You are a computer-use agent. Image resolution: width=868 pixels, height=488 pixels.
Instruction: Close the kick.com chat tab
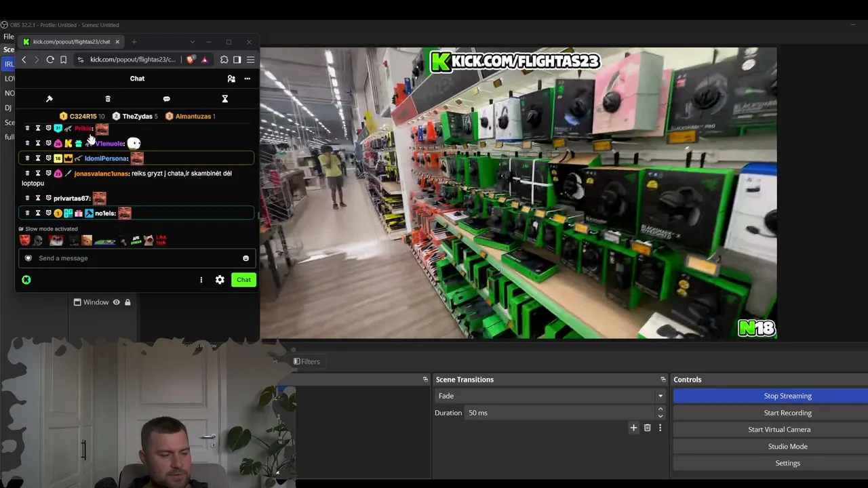coord(117,42)
